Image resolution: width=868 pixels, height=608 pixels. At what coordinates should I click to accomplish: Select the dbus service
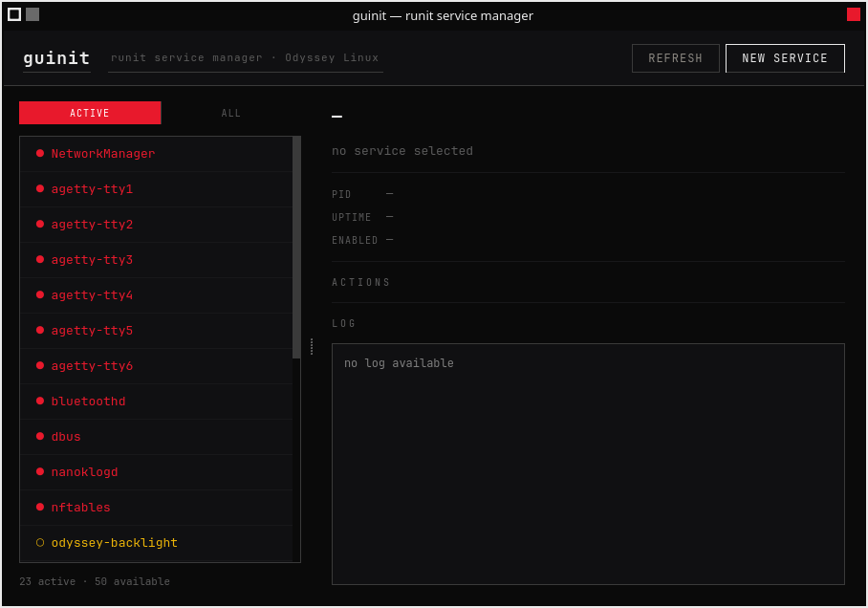(156, 438)
